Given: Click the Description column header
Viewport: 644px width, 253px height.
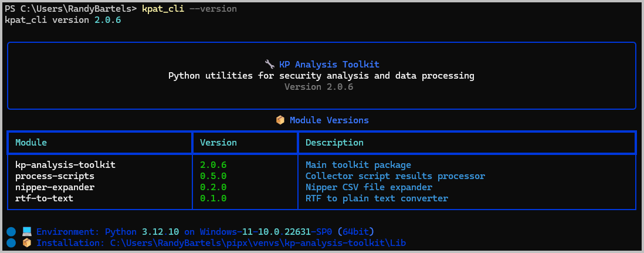Looking at the screenshot, I should coord(334,143).
